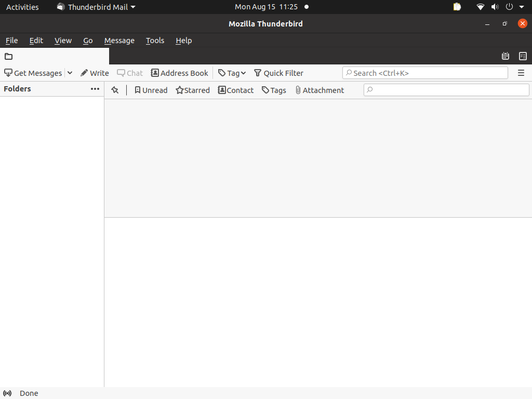Open the Tasks tab icon
532x399 pixels.
coord(523,56)
